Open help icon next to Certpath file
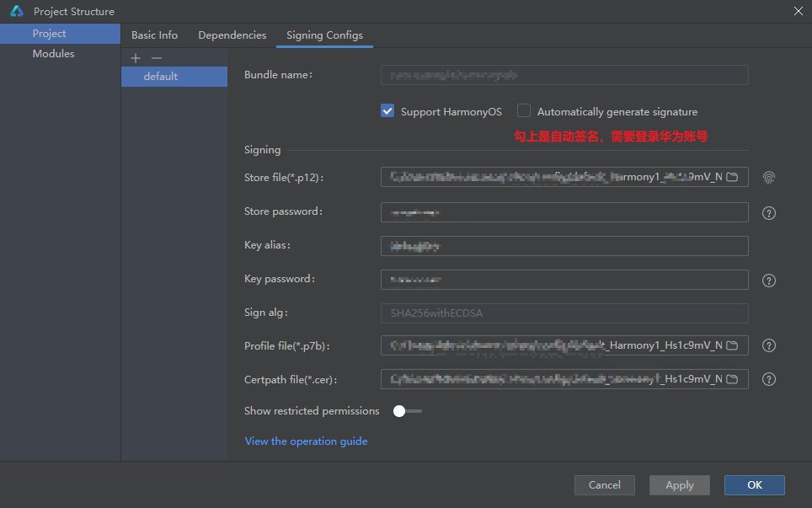 768,379
